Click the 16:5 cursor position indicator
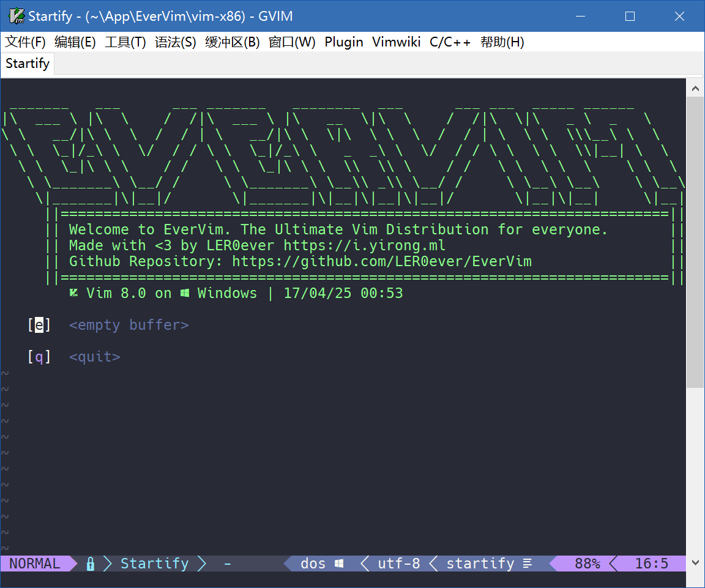 point(652,564)
